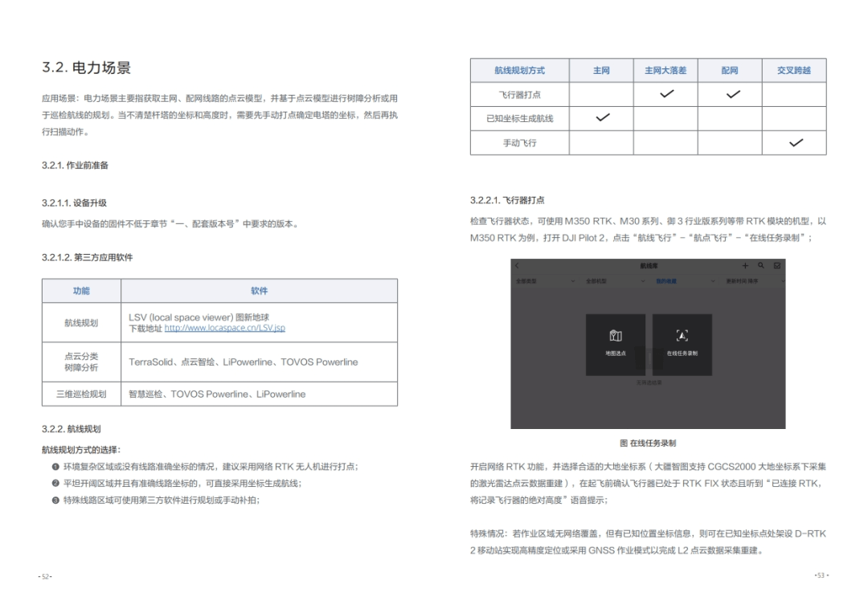Click the bullet line about 坐标生成航线
Viewport: 868px width, 609px height.
tap(177, 484)
